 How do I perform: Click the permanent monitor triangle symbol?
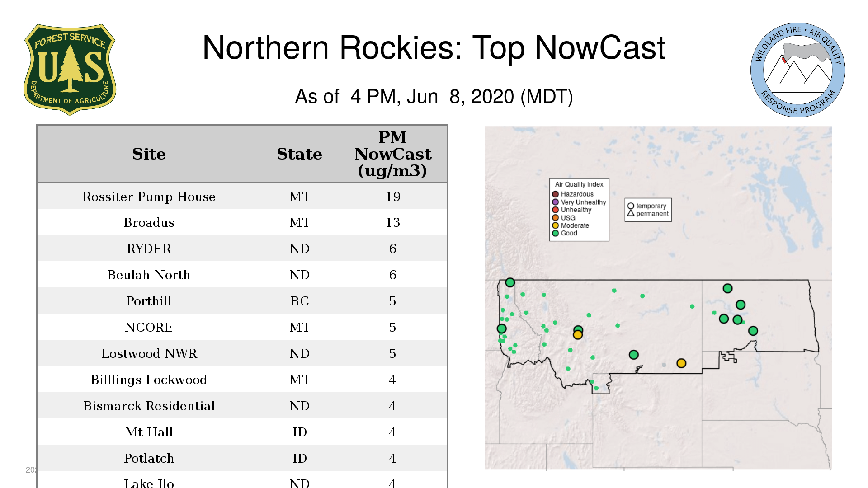(631, 213)
